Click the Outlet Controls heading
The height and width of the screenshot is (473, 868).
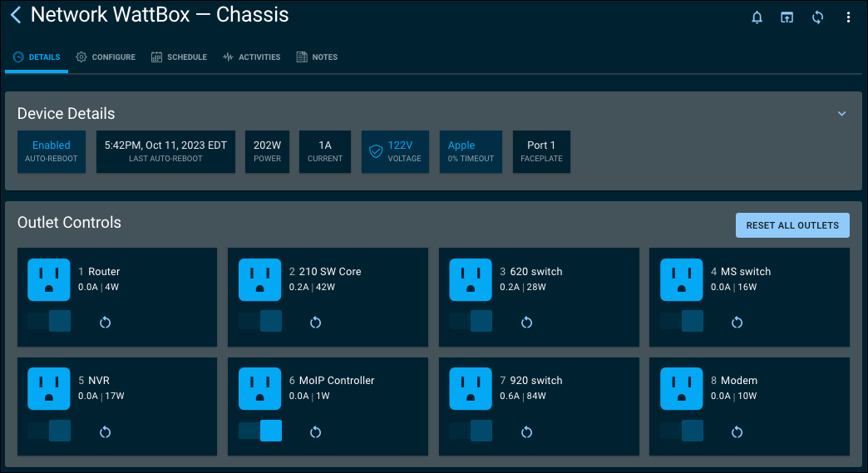69,223
